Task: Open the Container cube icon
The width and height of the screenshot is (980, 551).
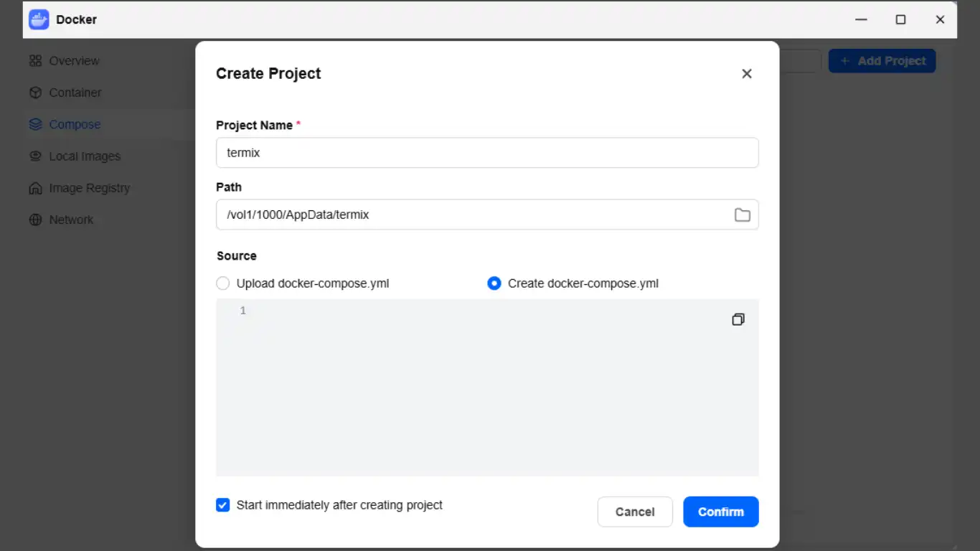Action: [x=35, y=93]
